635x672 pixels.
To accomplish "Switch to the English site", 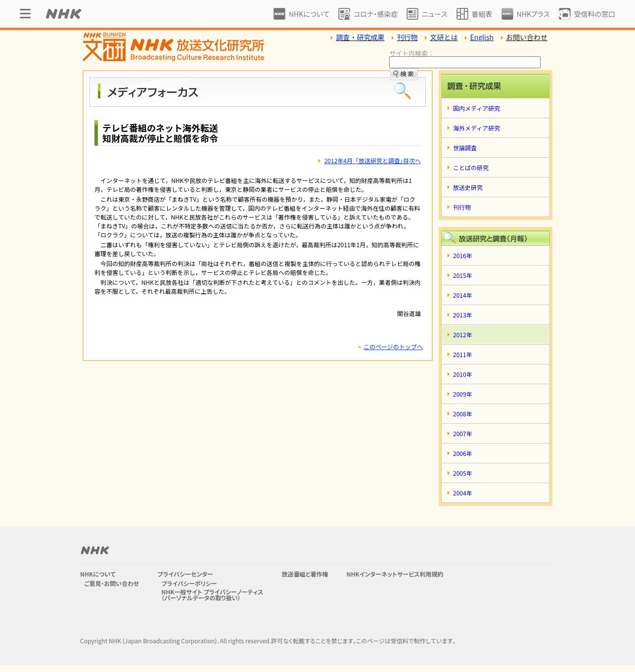I will tap(482, 38).
